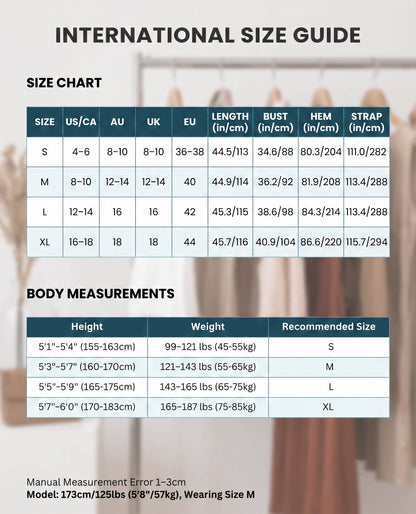Click the strap value 111.0/282

(366, 152)
